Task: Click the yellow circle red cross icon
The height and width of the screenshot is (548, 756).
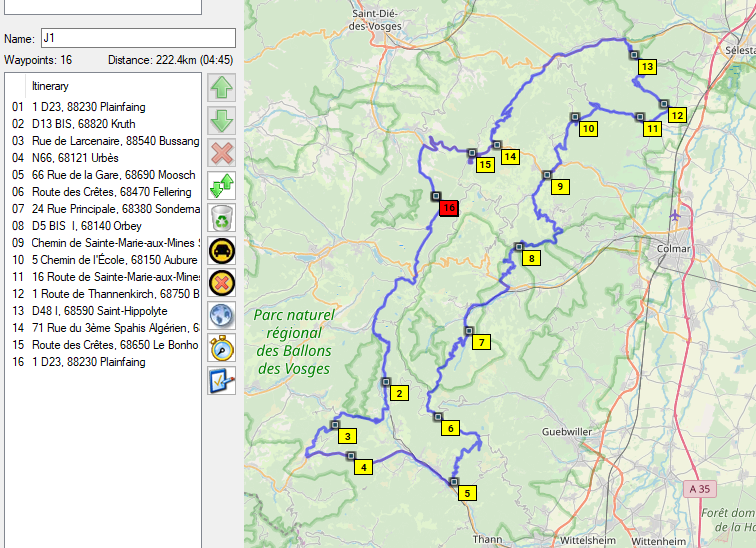Action: [x=221, y=283]
